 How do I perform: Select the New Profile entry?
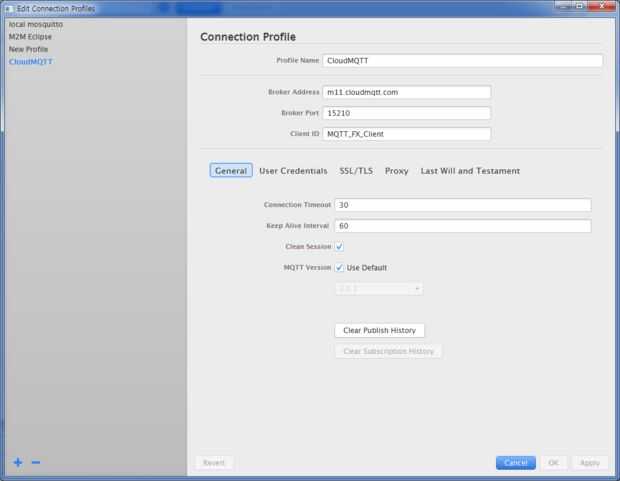click(28, 49)
